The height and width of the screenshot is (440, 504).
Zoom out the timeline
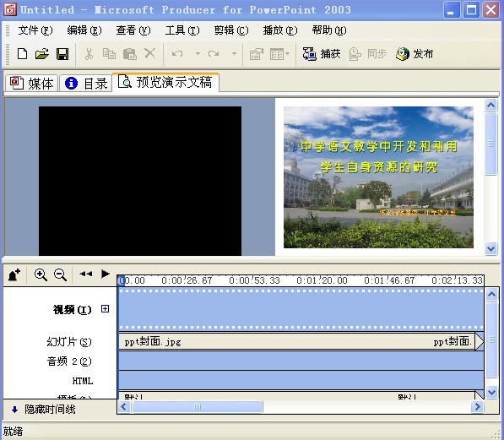pyautogui.click(x=61, y=274)
